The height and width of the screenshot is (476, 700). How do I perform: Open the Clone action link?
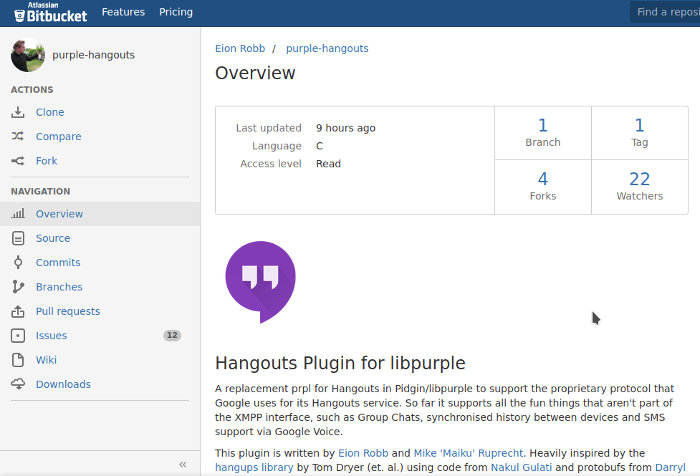[50, 112]
